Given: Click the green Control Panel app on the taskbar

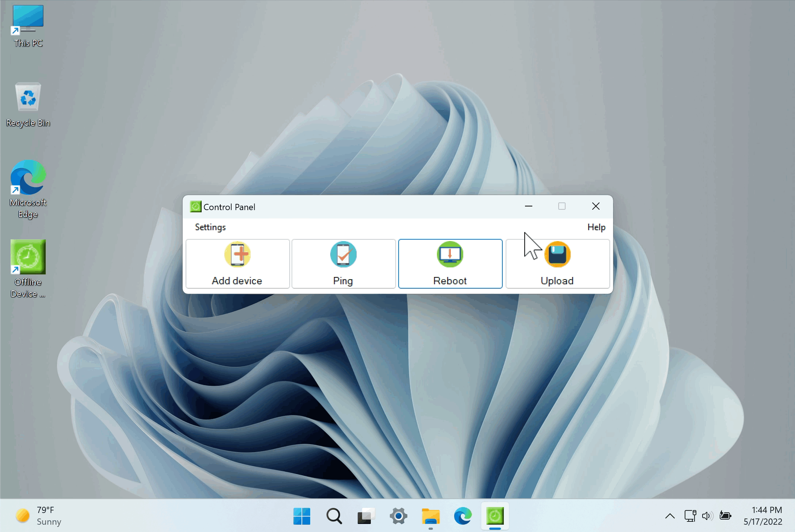Looking at the screenshot, I should 495,516.
